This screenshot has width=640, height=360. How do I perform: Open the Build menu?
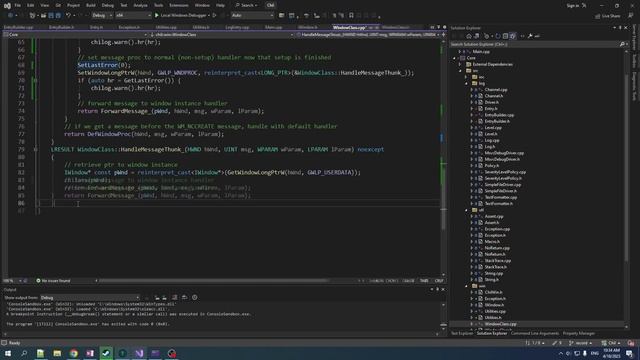pyautogui.click(x=91, y=5)
